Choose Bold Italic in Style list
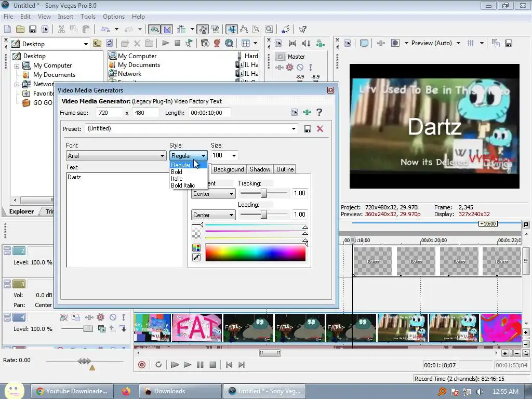The width and height of the screenshot is (532, 399). pyautogui.click(x=183, y=185)
